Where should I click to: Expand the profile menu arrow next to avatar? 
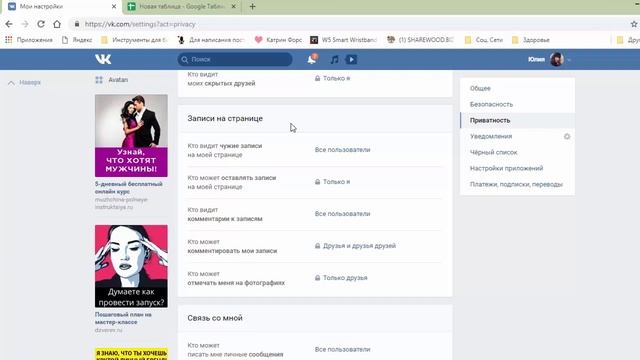569,60
